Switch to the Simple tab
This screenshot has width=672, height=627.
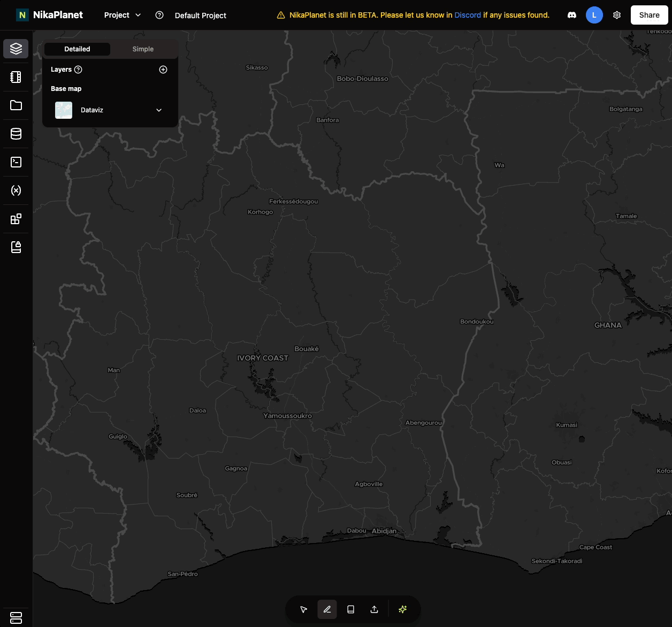point(143,49)
